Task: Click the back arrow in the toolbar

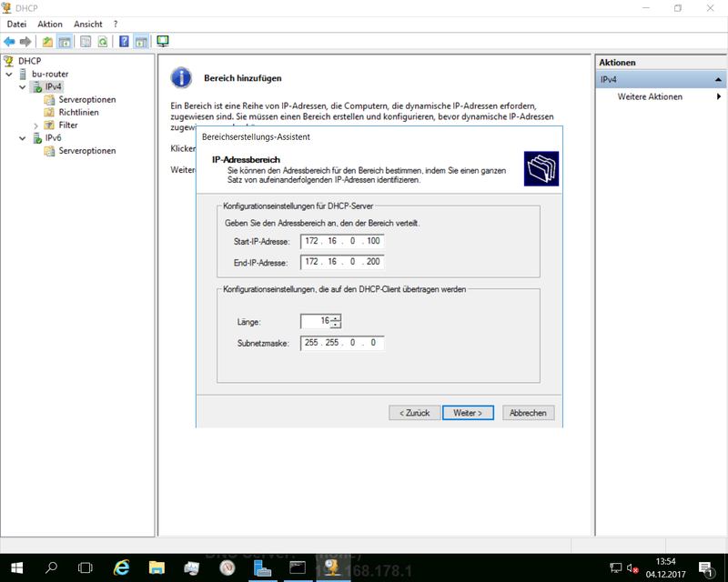Action: click(9, 42)
